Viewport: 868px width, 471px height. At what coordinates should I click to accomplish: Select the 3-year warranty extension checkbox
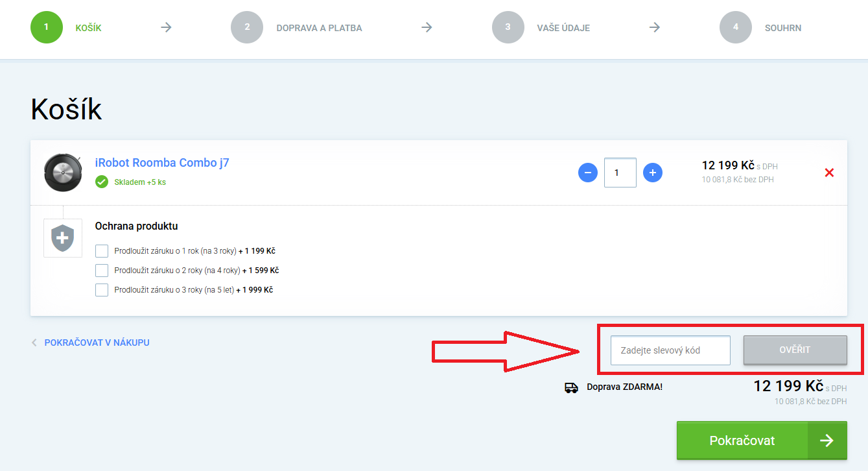point(102,290)
